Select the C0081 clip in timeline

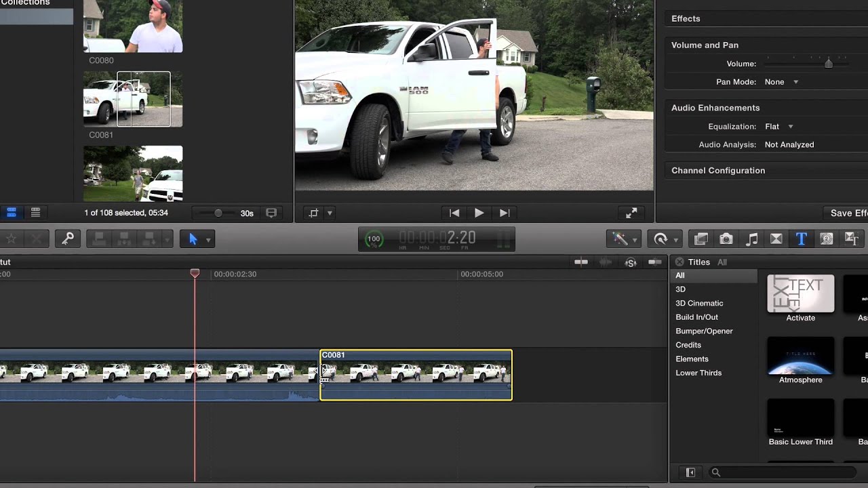pos(416,375)
